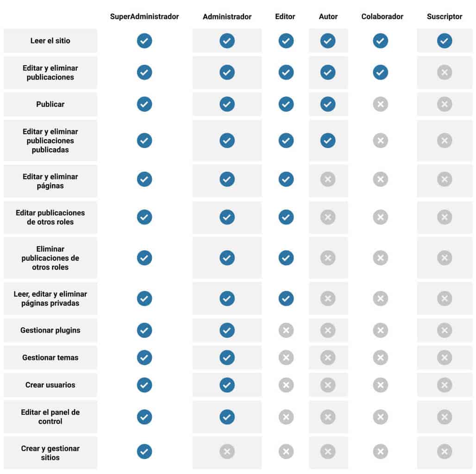Click the Administrador checkmark for Crear usuarios

227,385
